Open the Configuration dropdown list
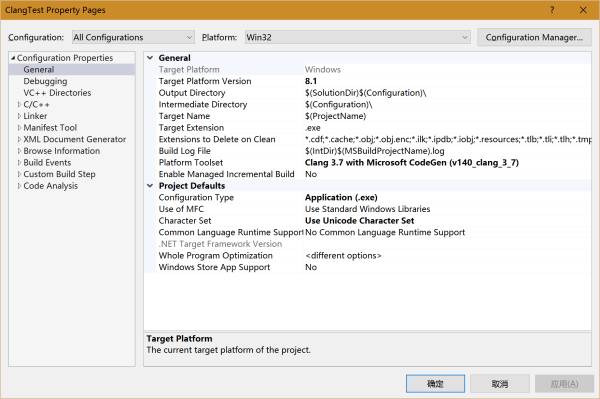 click(133, 37)
